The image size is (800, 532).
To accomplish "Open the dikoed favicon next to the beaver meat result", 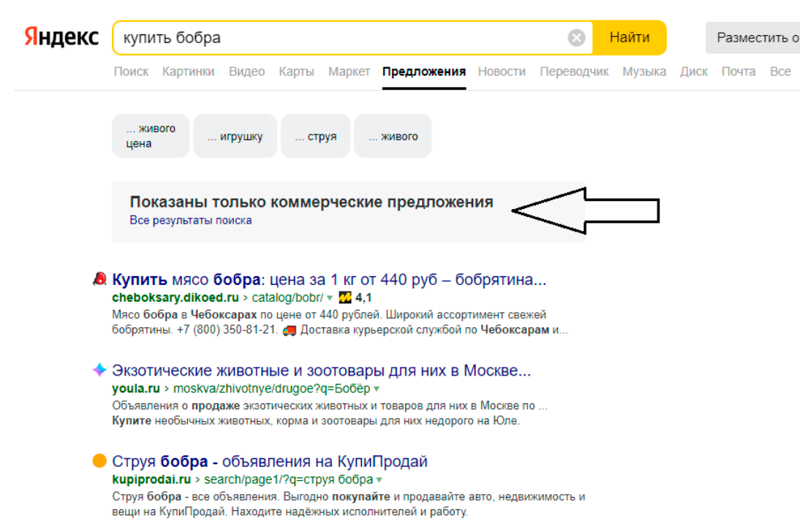I will (x=99, y=278).
